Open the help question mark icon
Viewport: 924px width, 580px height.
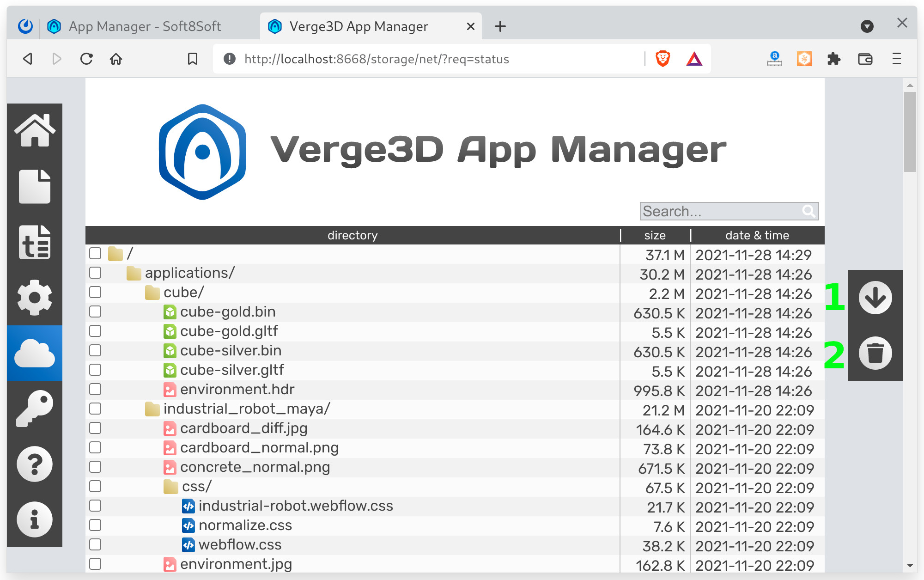35,464
